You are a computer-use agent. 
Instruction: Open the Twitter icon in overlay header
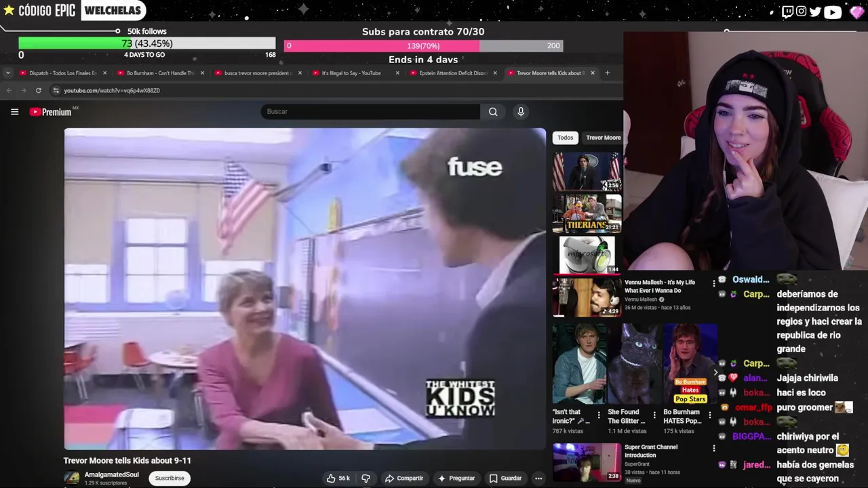[x=815, y=11]
